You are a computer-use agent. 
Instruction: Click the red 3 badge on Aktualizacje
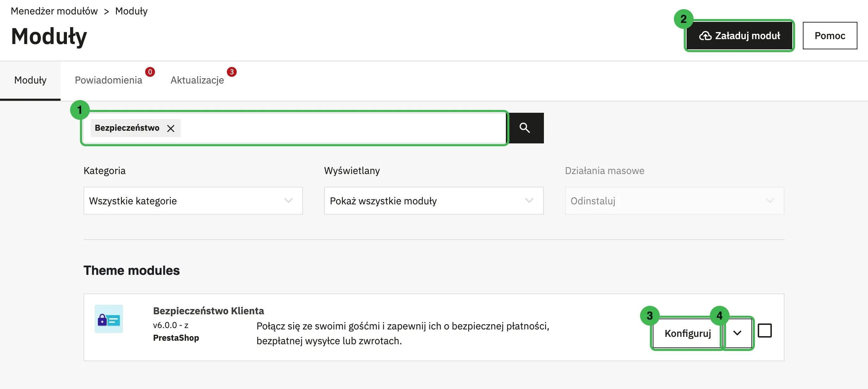pos(232,72)
